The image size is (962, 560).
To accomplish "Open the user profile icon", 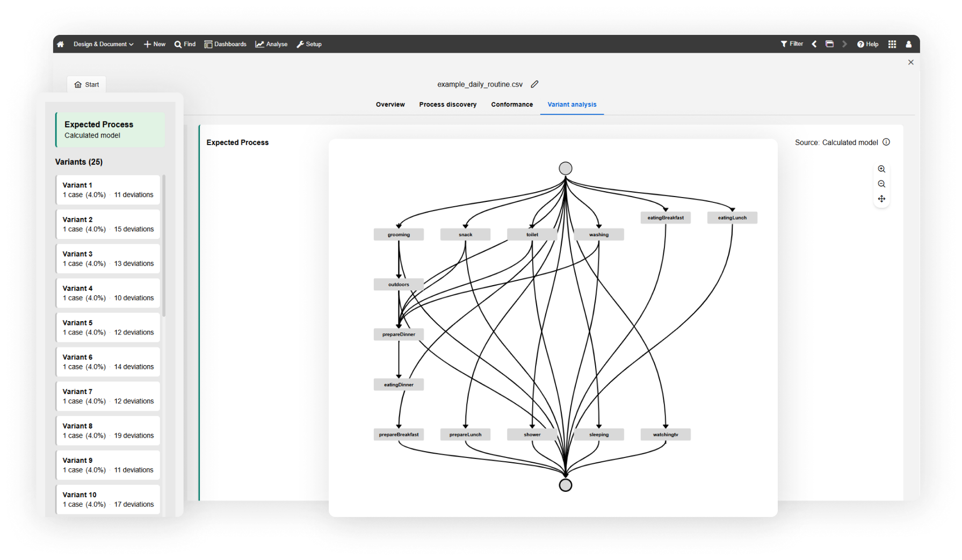I will pyautogui.click(x=909, y=44).
